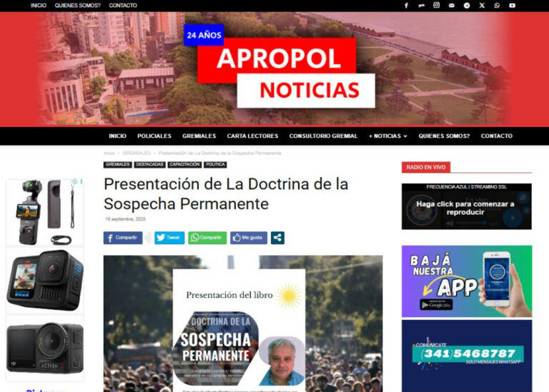Screen dimensions: 549x392
Task: Click the GoPro action camera ad image
Action: coord(45,280)
